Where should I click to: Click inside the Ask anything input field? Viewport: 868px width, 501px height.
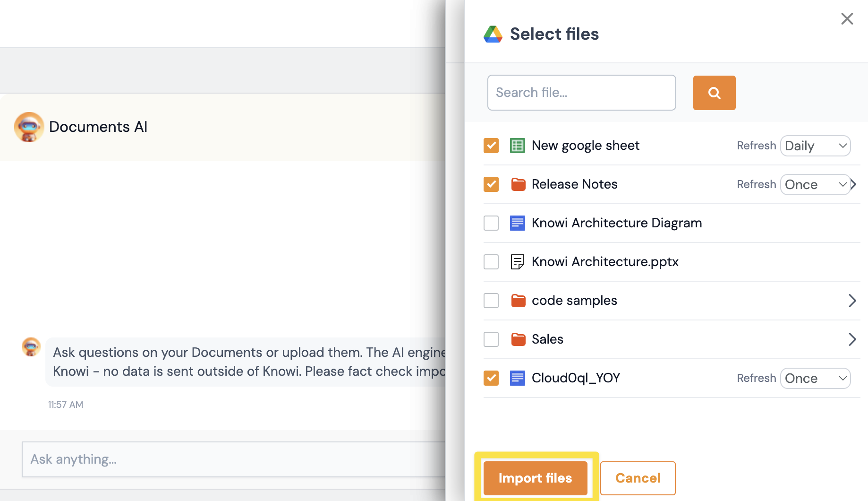click(x=189, y=459)
